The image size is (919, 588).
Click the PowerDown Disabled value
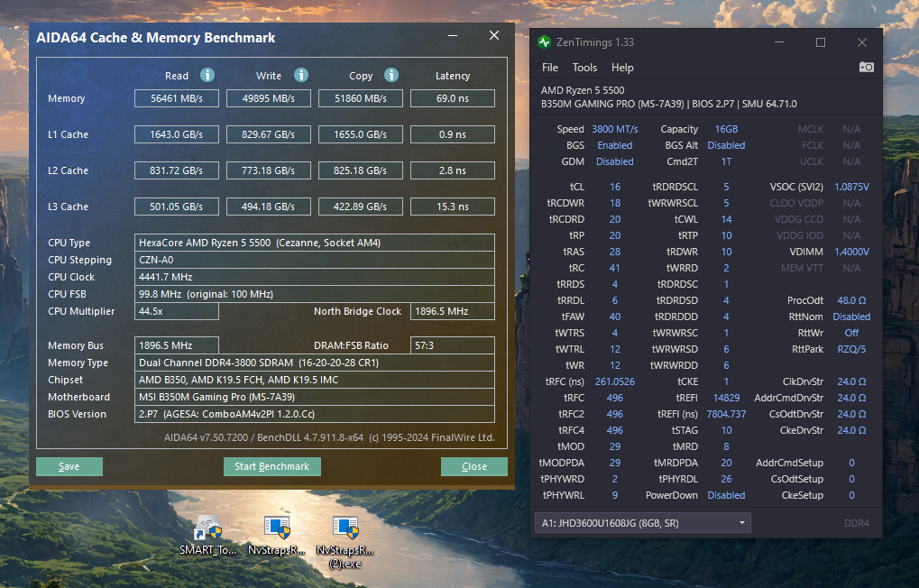pyautogui.click(x=726, y=495)
